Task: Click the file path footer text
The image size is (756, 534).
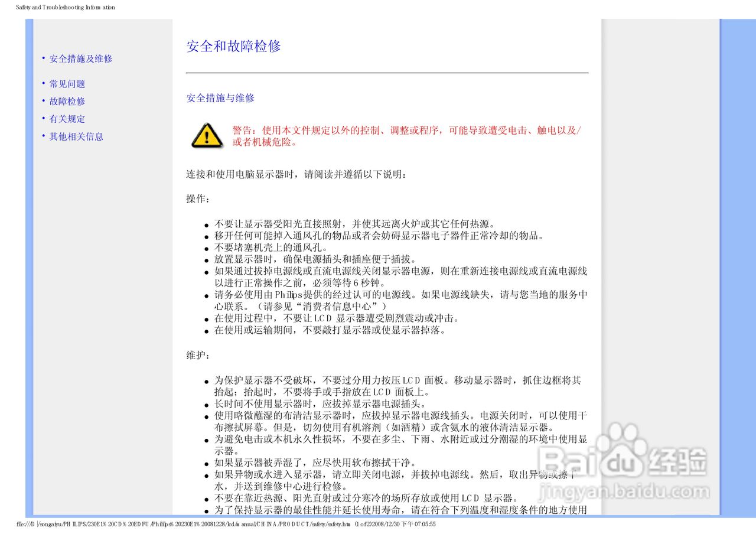Action: click(226, 524)
